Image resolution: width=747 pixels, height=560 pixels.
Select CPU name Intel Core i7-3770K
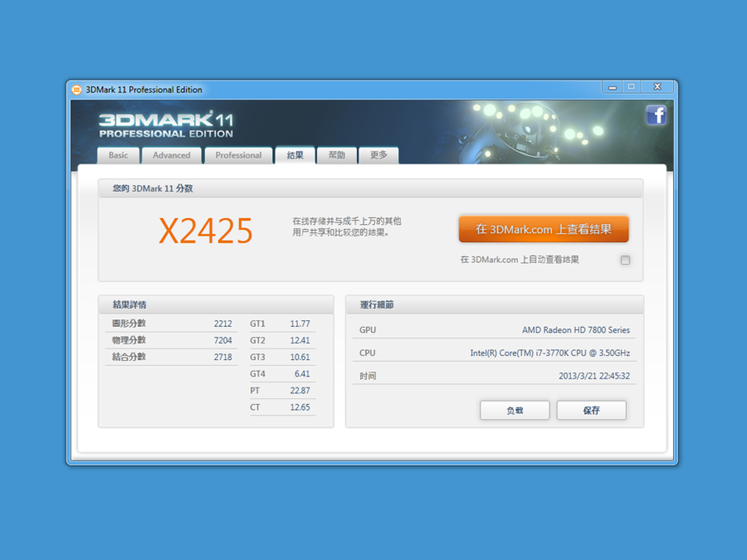tap(550, 353)
